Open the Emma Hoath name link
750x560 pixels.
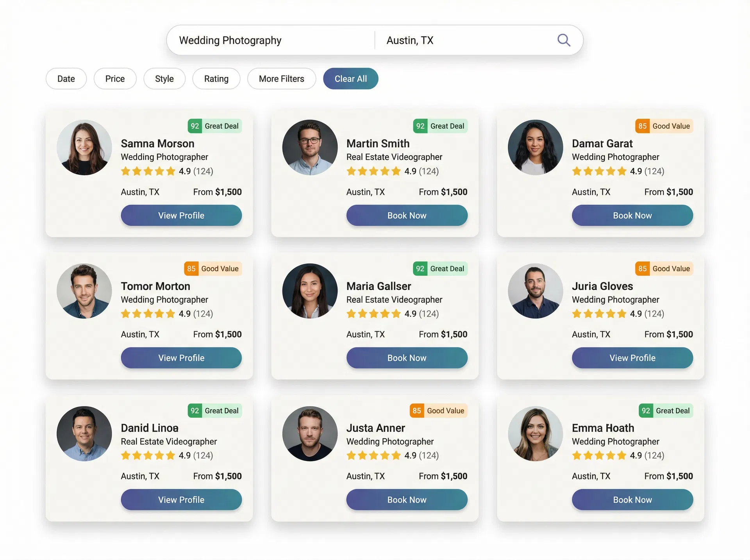pos(603,428)
